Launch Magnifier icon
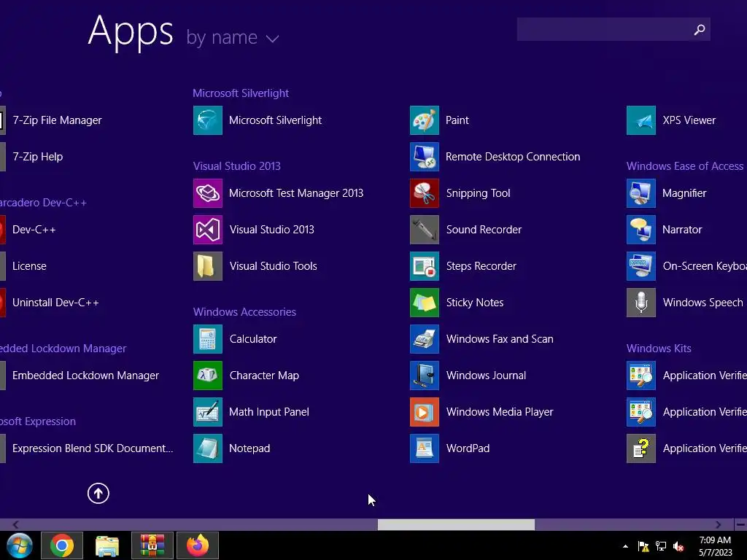The image size is (747, 560). 641,193
